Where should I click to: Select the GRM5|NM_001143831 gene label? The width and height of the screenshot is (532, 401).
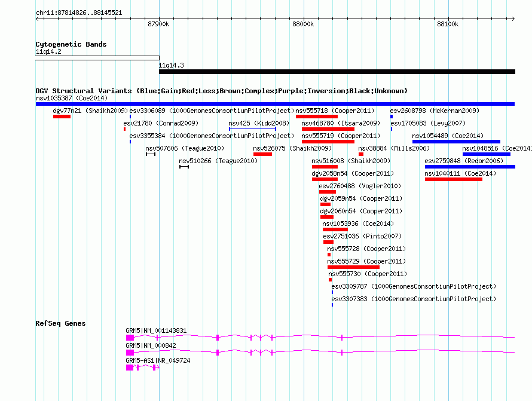click(x=156, y=330)
